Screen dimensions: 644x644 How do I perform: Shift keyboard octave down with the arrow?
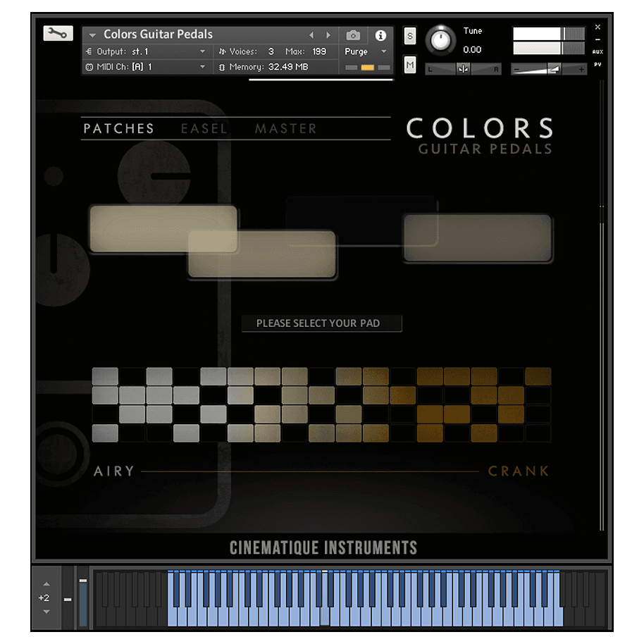coord(47,612)
